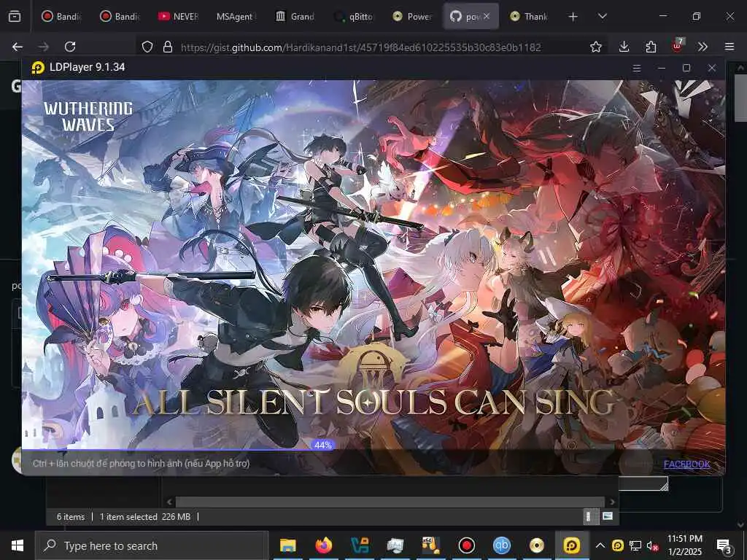747x560 pixels.
Task: Click '1 item selected 226 MB' status
Action: click(145, 517)
